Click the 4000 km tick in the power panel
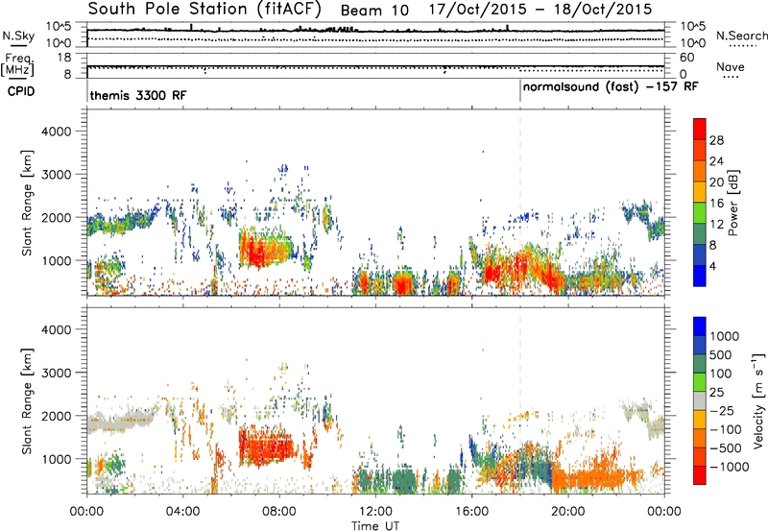This screenshot has width=768, height=532. click(x=56, y=132)
